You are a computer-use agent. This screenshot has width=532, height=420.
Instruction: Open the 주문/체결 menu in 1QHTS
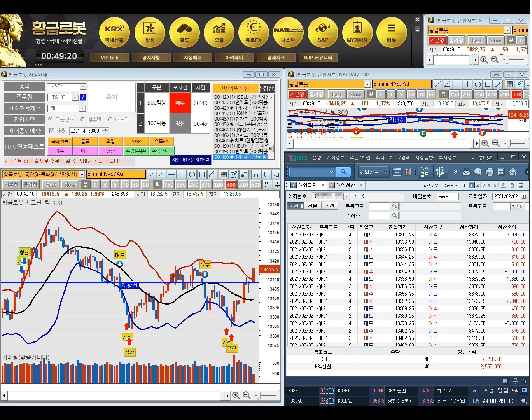[360, 157]
